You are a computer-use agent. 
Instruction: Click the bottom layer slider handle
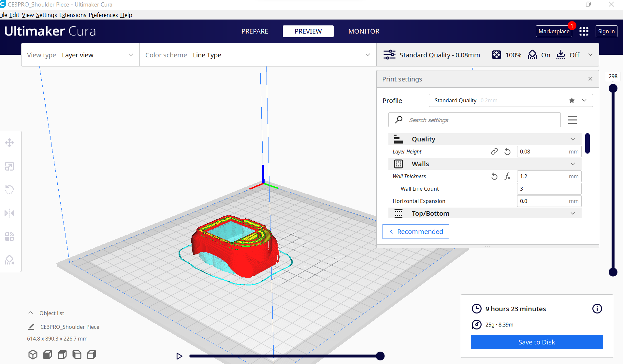coord(613,272)
